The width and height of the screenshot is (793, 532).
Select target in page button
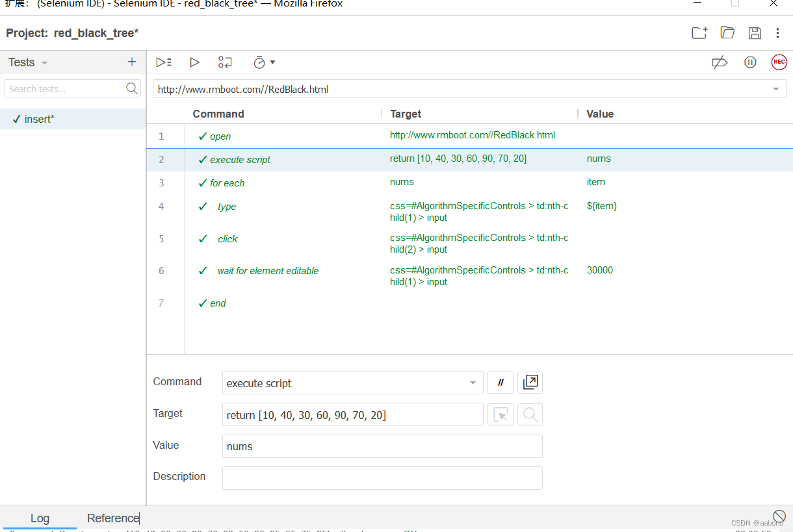pyautogui.click(x=500, y=414)
